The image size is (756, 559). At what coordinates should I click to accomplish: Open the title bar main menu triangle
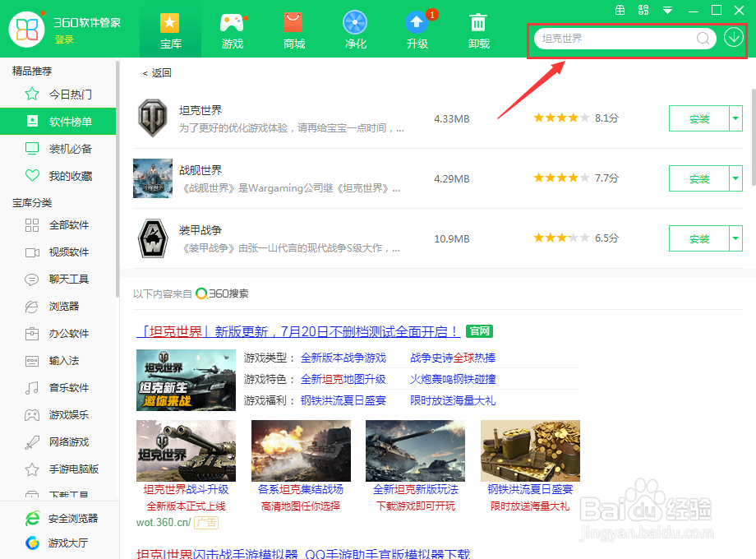(x=667, y=10)
